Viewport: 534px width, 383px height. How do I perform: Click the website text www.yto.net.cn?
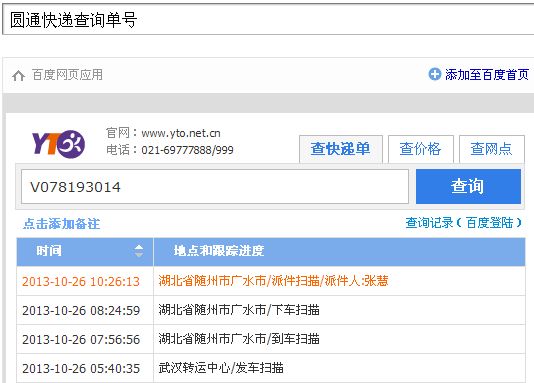pos(181,133)
